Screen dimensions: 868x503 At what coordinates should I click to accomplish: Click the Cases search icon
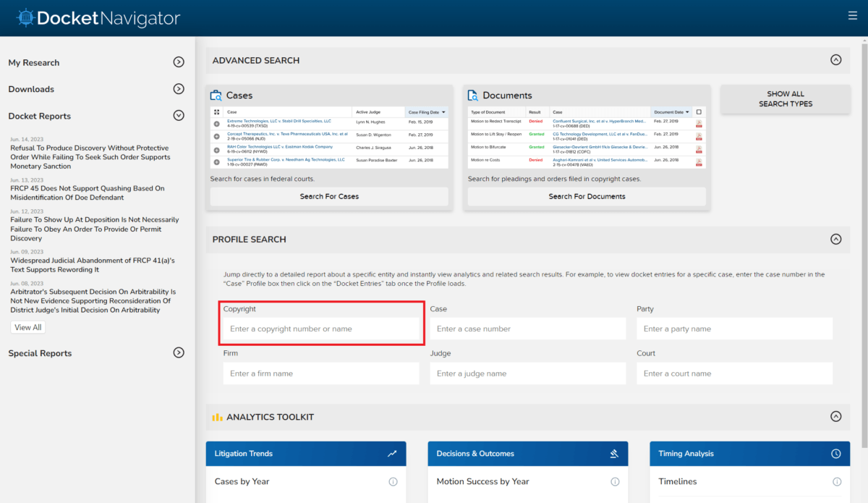tap(215, 95)
